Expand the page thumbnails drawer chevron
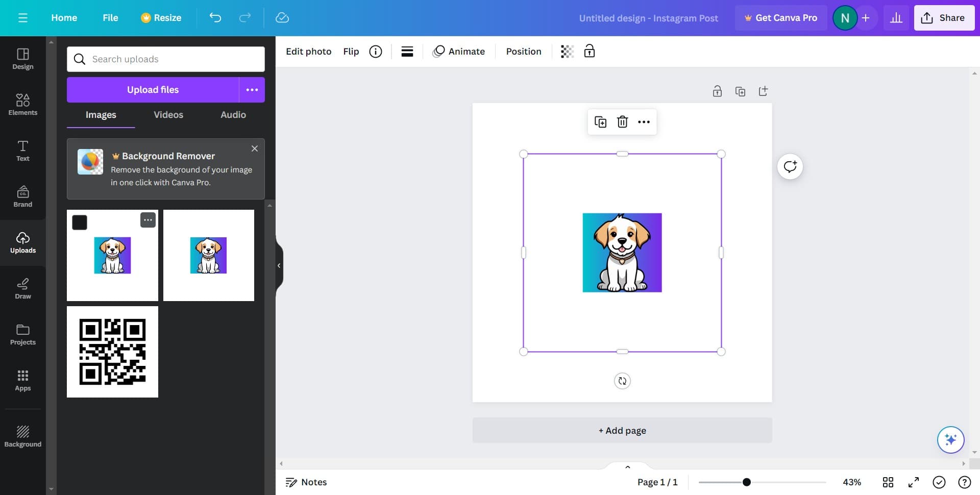The image size is (980, 495). (627, 467)
